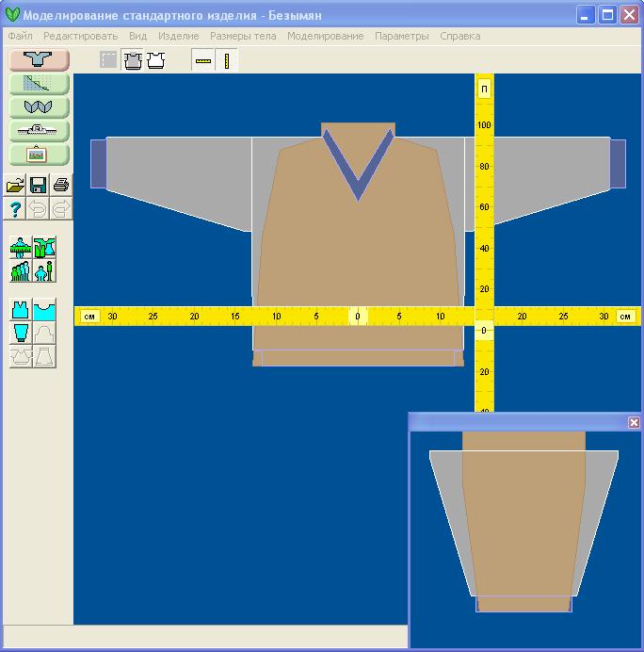Viewport: 644px width, 652px height.
Task: Select the left sleeve blue cuff
Action: pos(99,164)
